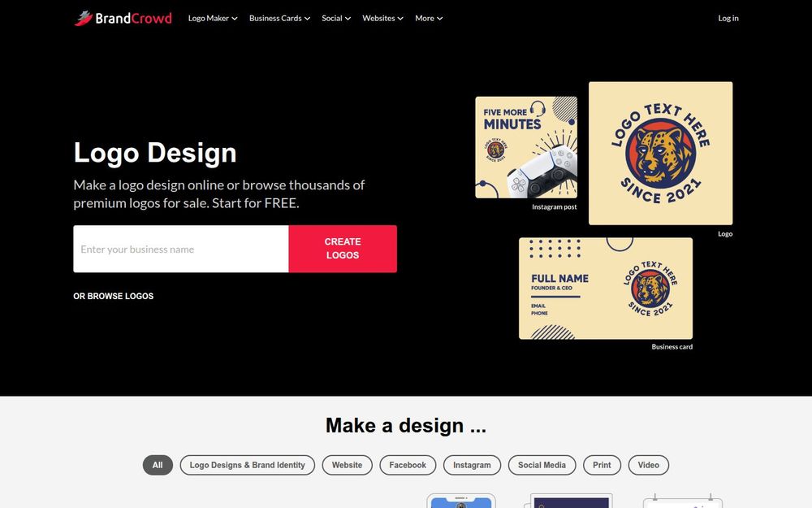Filter designs by Facebook
This screenshot has height=508, width=812.
point(408,465)
